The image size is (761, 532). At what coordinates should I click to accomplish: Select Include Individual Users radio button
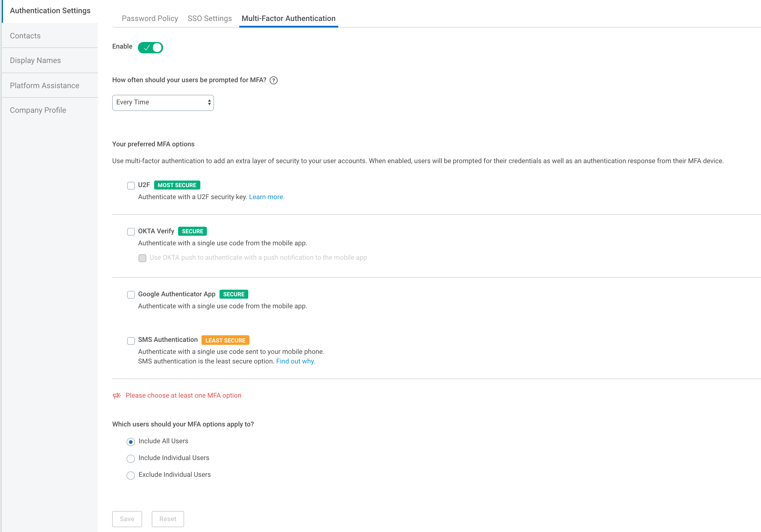130,457
